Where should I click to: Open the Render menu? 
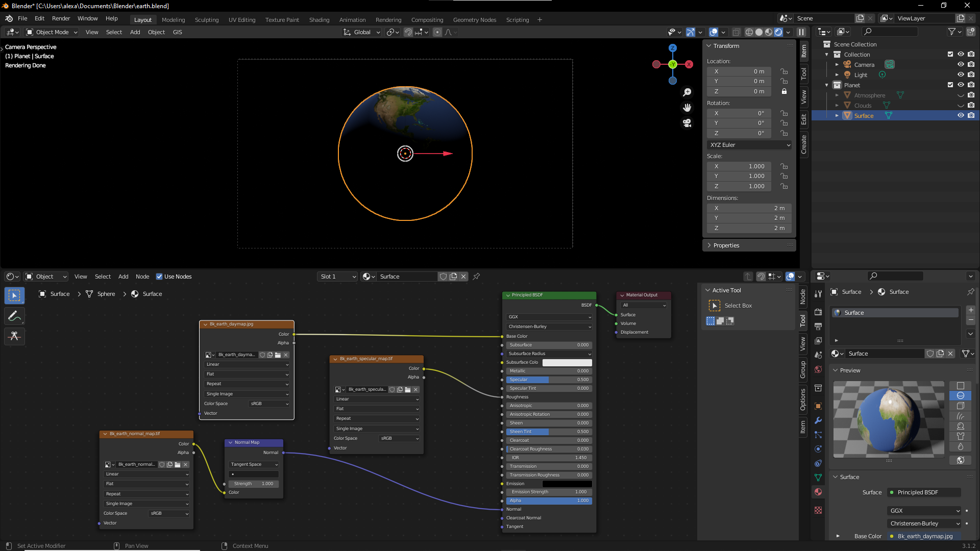61,18
